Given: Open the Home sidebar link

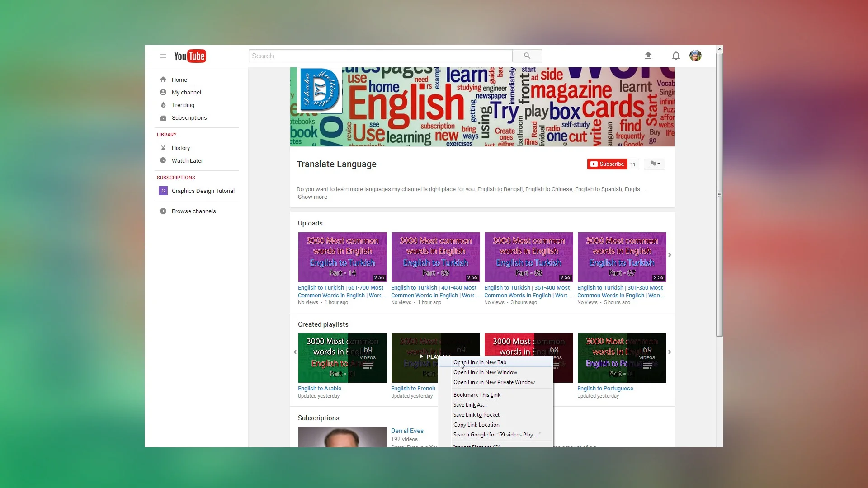Looking at the screenshot, I should (179, 80).
